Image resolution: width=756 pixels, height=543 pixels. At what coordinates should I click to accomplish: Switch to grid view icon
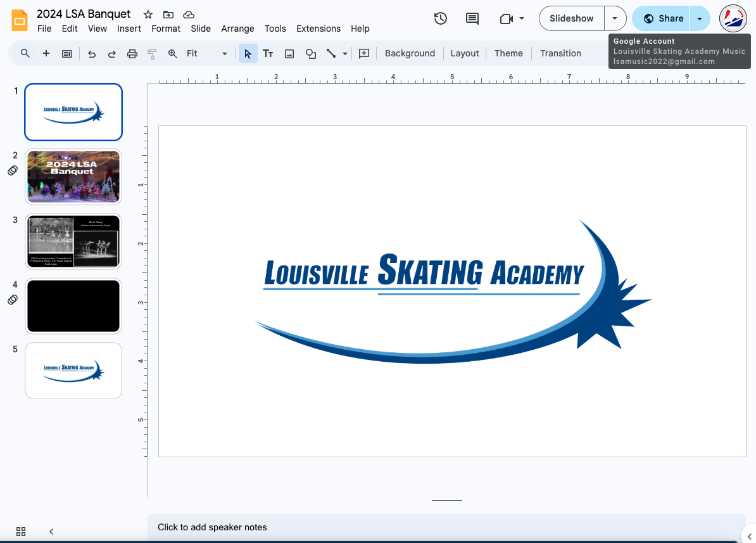click(x=21, y=532)
